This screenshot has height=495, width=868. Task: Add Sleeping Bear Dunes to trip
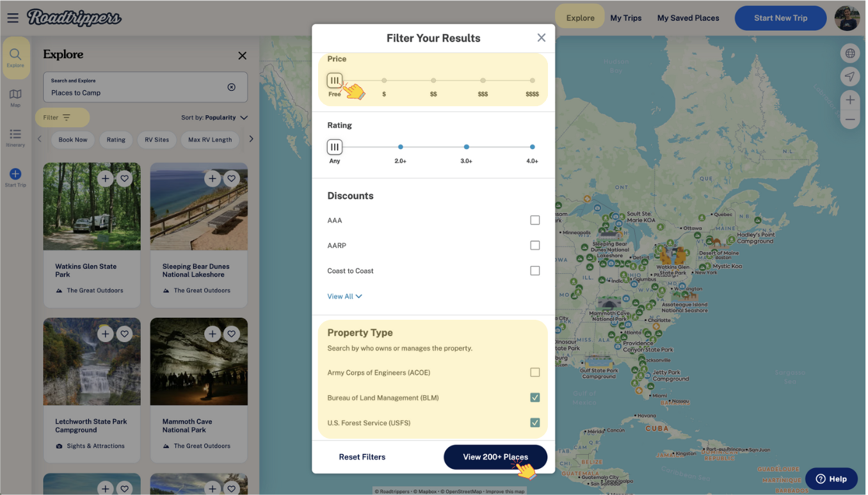click(x=213, y=178)
